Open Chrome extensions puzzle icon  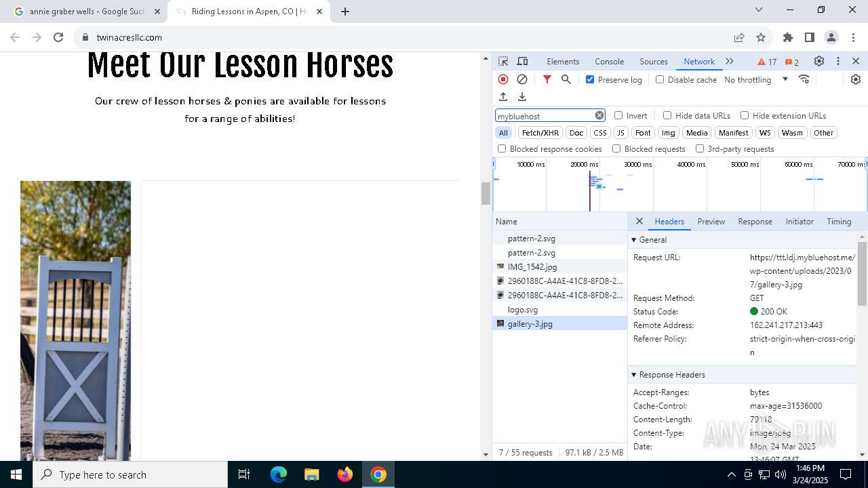788,37
